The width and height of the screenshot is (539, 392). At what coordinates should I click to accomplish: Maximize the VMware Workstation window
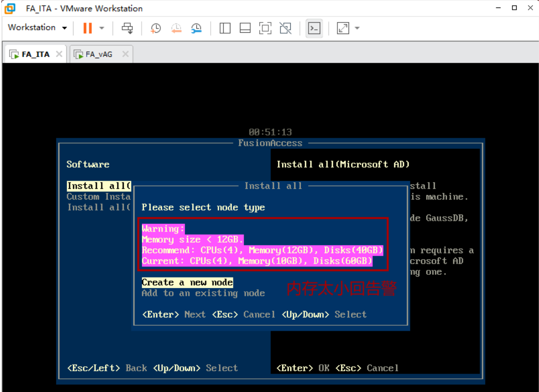(514, 8)
